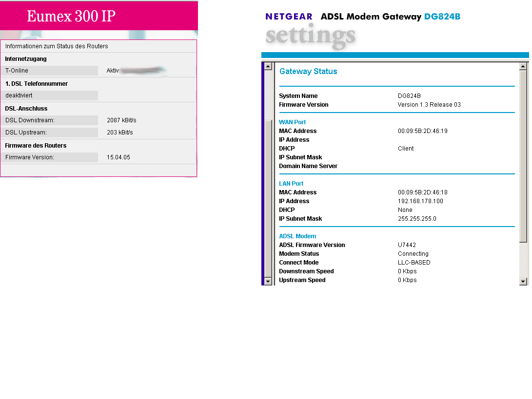Click the Informationen zum Status des Routers title
This screenshot has width=532, height=399.
(57, 46)
